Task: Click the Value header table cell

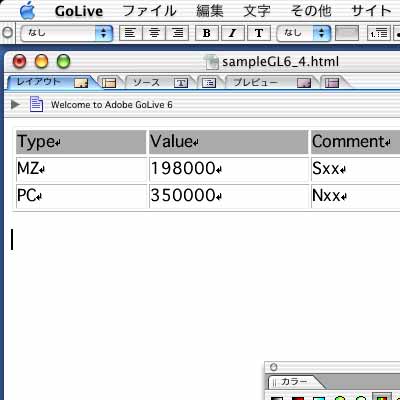Action: pyautogui.click(x=229, y=142)
